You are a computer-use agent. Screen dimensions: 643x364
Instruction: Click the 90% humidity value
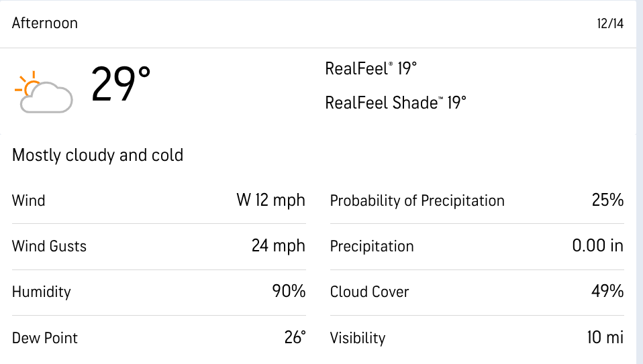[289, 291]
